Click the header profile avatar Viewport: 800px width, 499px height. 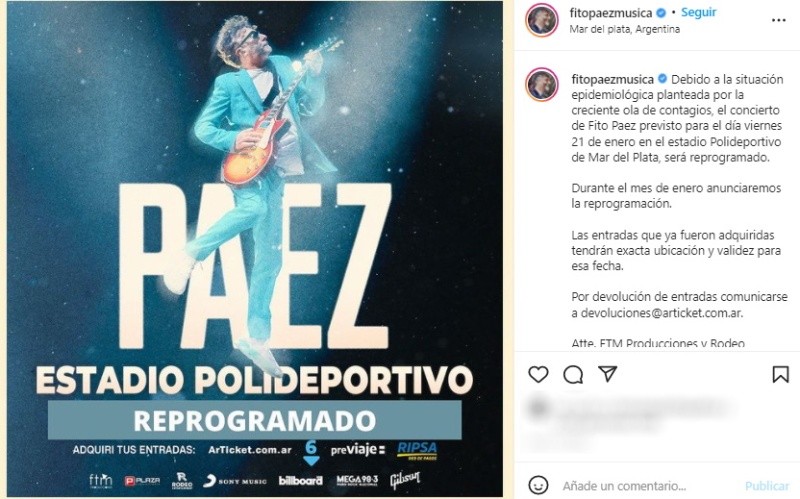click(542, 20)
